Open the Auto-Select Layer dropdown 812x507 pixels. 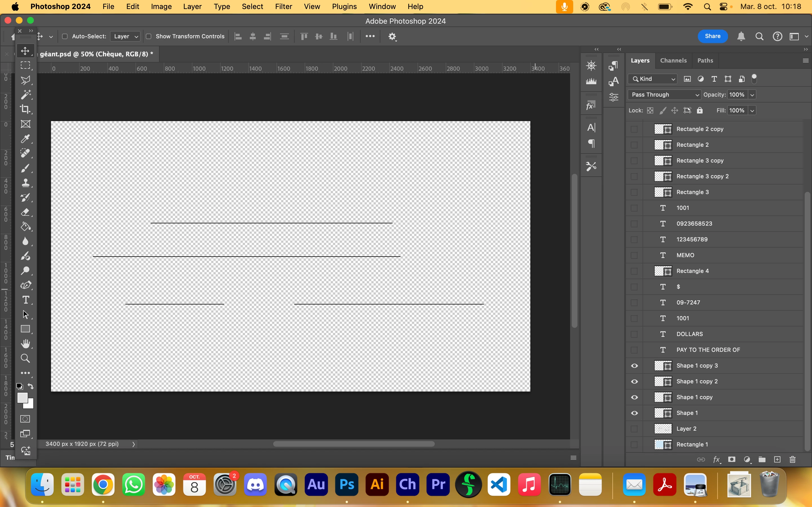(x=125, y=36)
